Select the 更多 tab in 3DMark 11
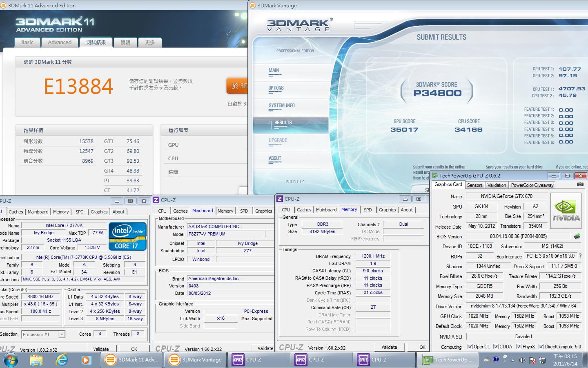 click(x=150, y=42)
